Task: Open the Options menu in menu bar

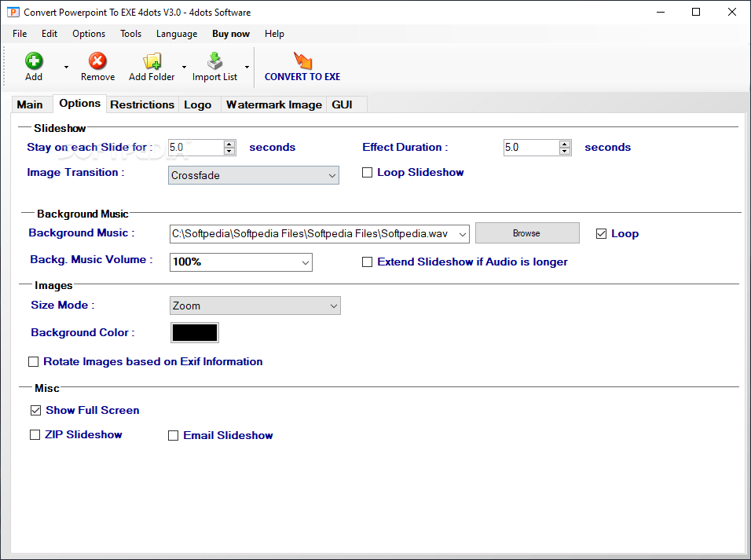Action: [89, 34]
